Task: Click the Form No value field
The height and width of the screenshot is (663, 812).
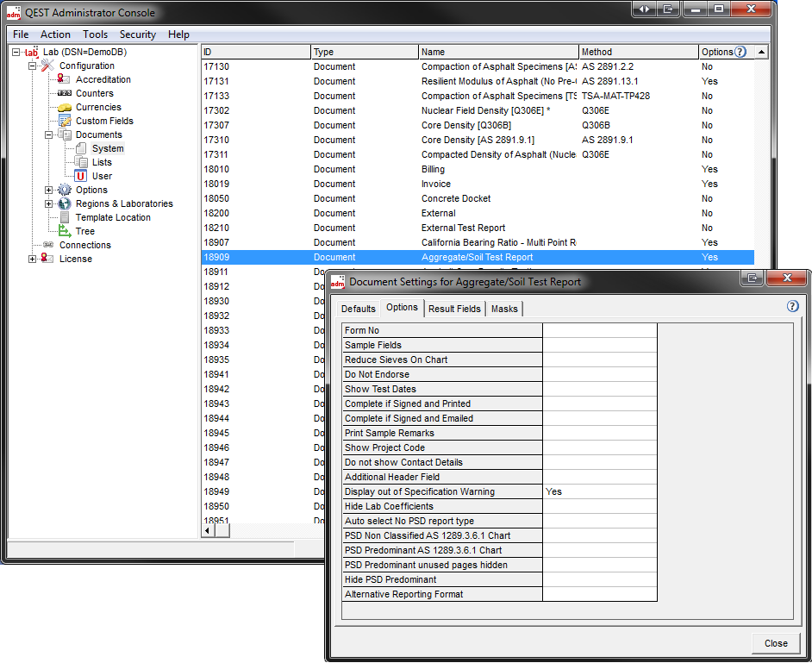Action: (599, 330)
